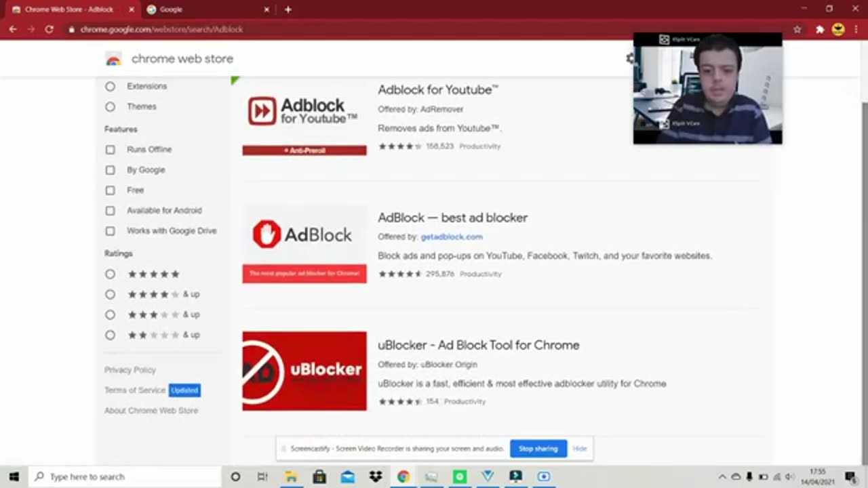This screenshot has height=488, width=868.
Task: Open the volume control in system tray
Action: click(x=790, y=476)
